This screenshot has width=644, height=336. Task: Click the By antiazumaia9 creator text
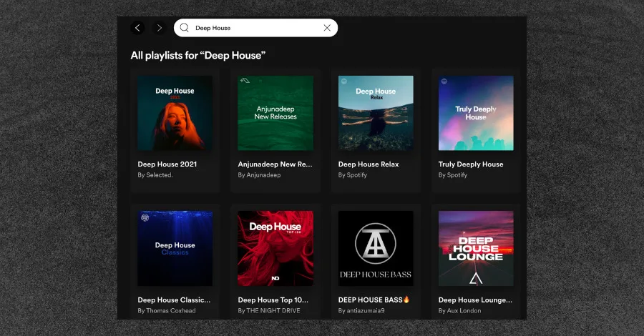tap(361, 310)
